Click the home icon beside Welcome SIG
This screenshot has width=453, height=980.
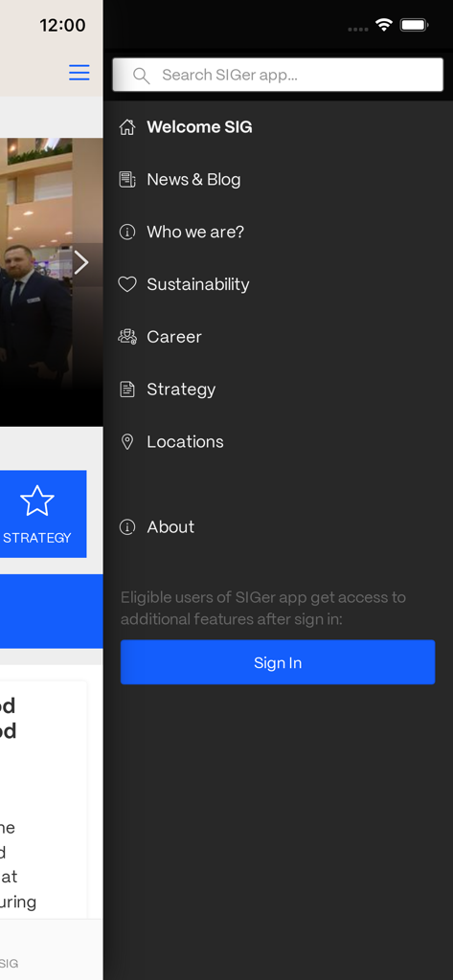tap(127, 127)
